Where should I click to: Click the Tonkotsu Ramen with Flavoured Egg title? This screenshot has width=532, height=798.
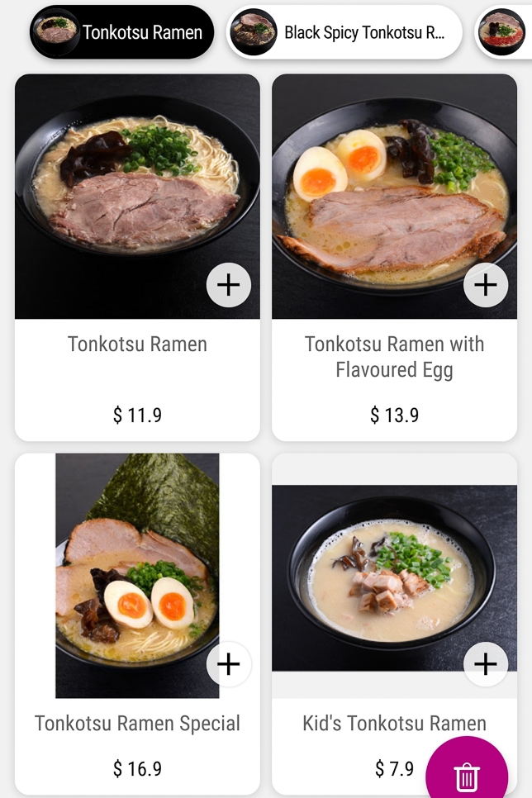[394, 357]
